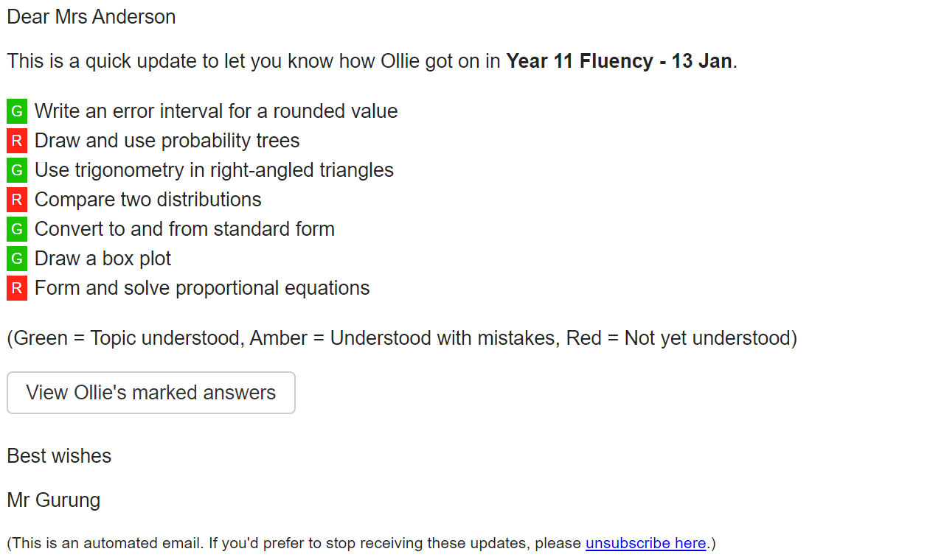Click the Mr Gurung signature text
The height and width of the screenshot is (560, 944).
point(53,500)
